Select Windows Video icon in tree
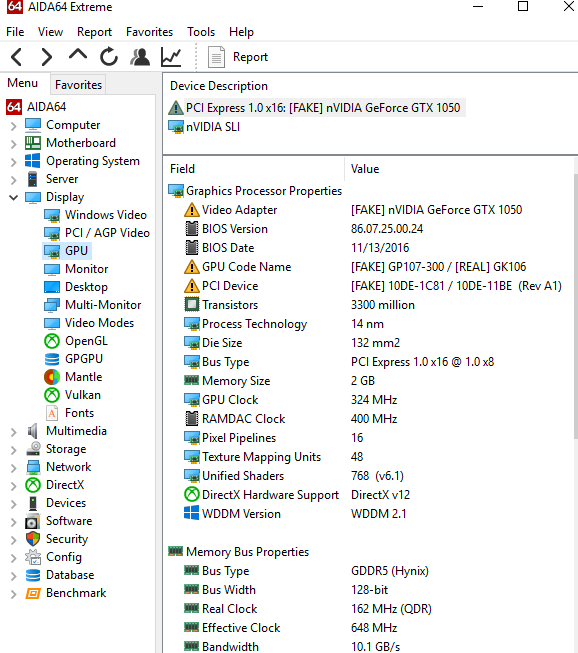 click(x=52, y=215)
